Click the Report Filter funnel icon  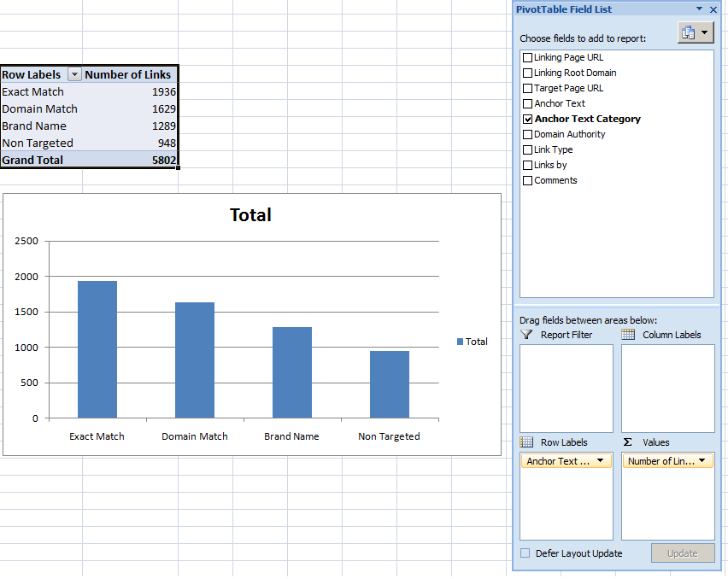click(527, 335)
